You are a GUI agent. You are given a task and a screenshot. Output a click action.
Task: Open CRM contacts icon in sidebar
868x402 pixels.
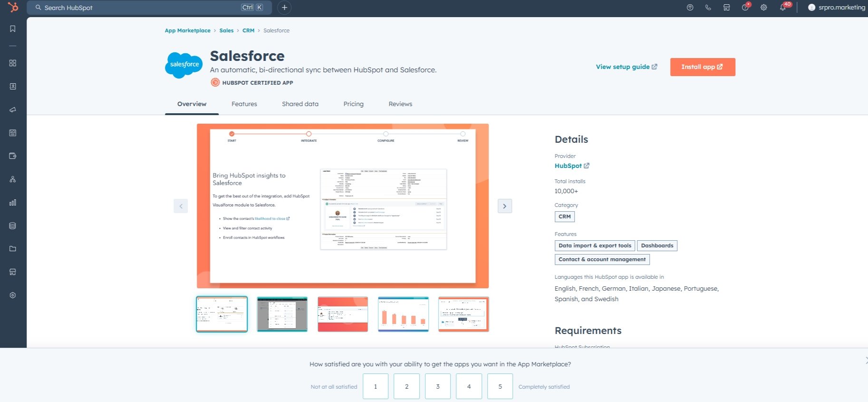tap(13, 87)
